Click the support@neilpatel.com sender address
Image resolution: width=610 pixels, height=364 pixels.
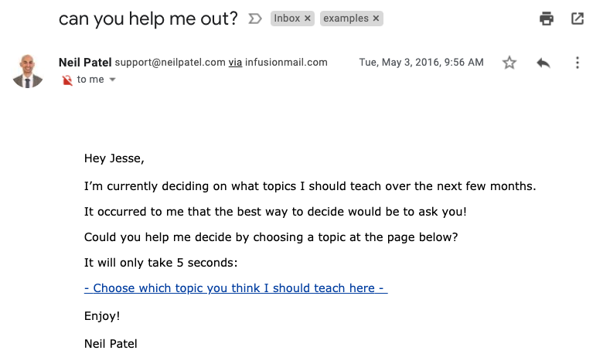coord(169,63)
